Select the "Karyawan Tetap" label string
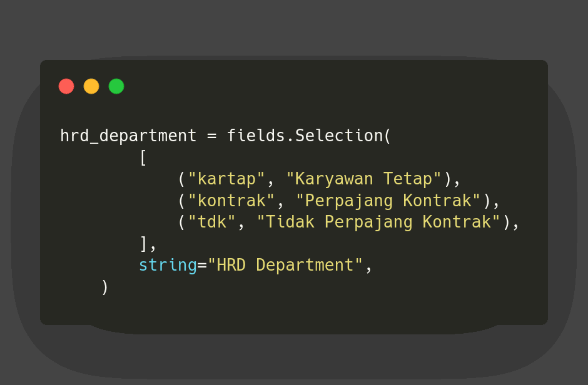 363,179
